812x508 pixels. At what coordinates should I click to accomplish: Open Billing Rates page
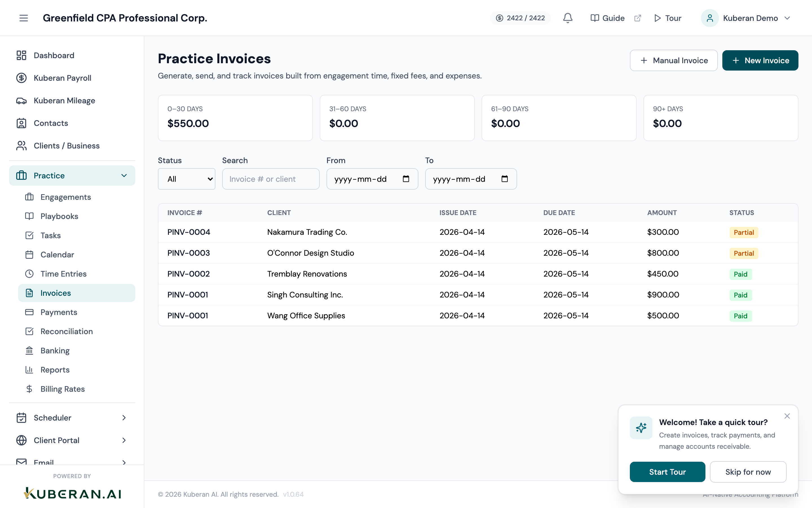point(76,389)
